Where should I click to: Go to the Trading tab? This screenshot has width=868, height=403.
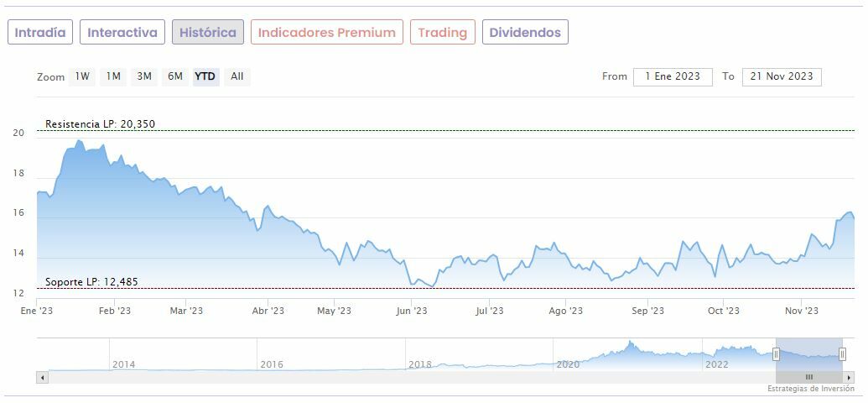click(x=442, y=33)
